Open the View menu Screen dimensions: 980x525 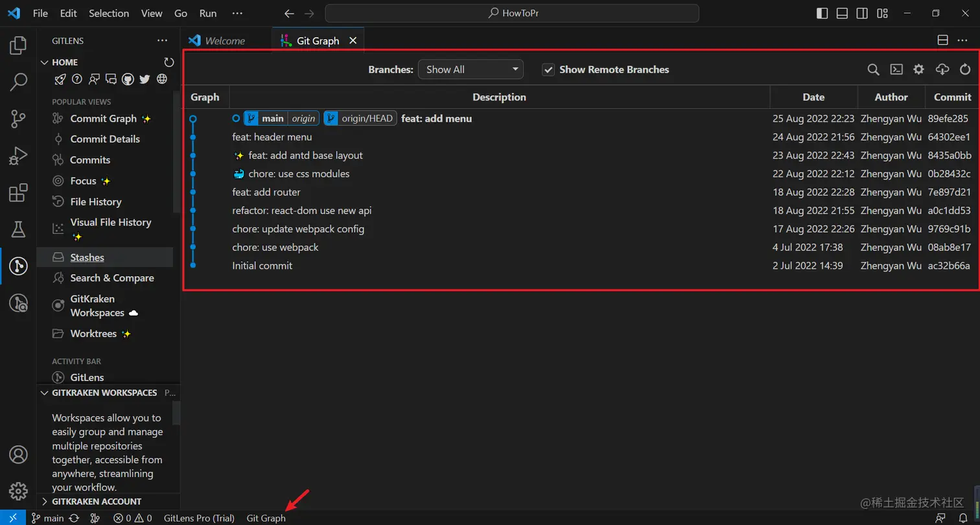[152, 13]
